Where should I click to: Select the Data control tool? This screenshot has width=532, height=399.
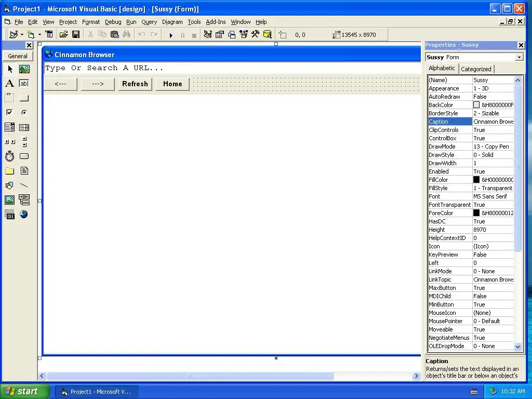[x=24, y=200]
